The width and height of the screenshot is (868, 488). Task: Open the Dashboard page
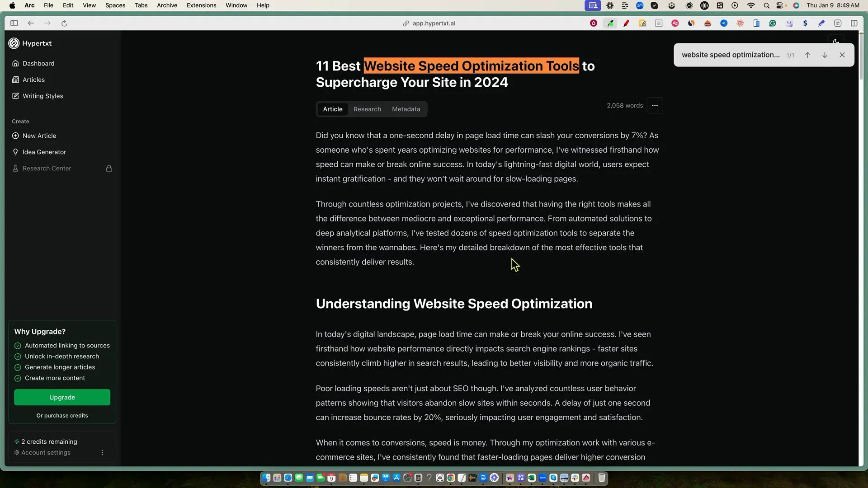38,63
